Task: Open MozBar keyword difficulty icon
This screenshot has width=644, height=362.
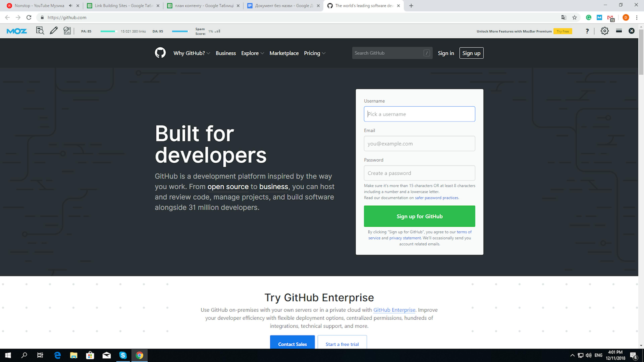Action: pyautogui.click(x=67, y=31)
